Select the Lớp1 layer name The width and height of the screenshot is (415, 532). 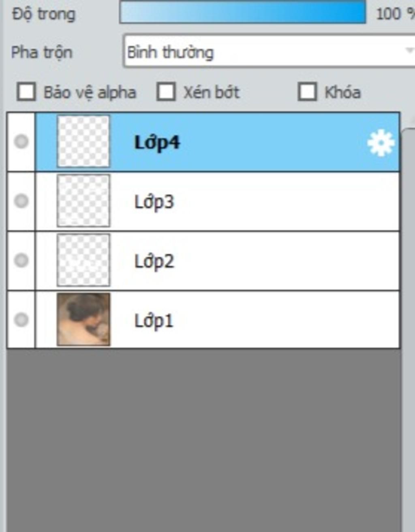(x=154, y=321)
